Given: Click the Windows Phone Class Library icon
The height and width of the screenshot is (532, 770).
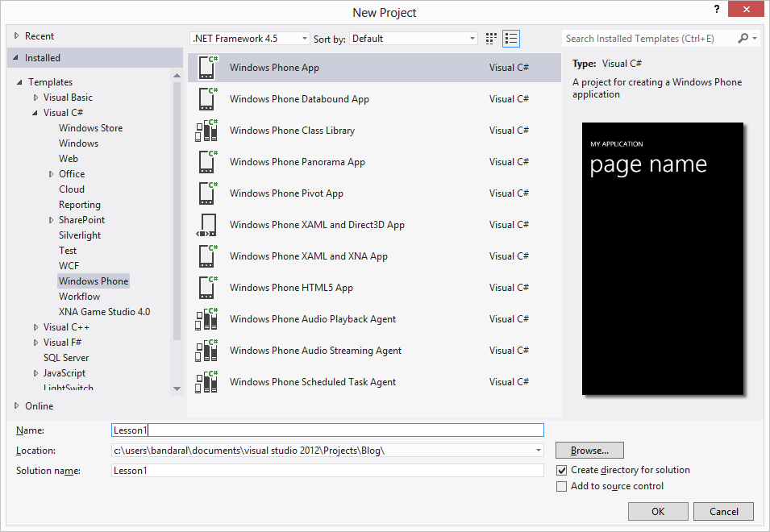Looking at the screenshot, I should 206,130.
